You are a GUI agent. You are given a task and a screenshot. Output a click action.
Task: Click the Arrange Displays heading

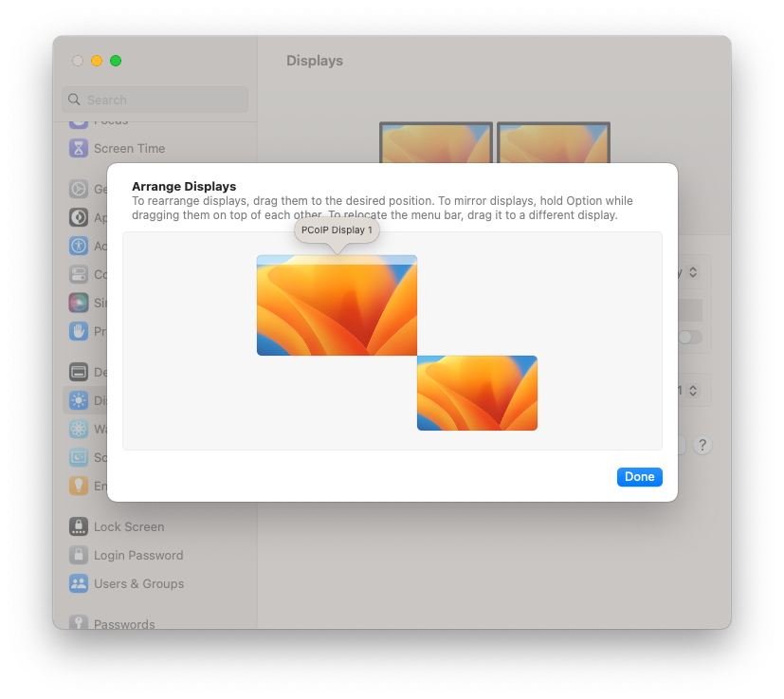pyautogui.click(x=184, y=186)
